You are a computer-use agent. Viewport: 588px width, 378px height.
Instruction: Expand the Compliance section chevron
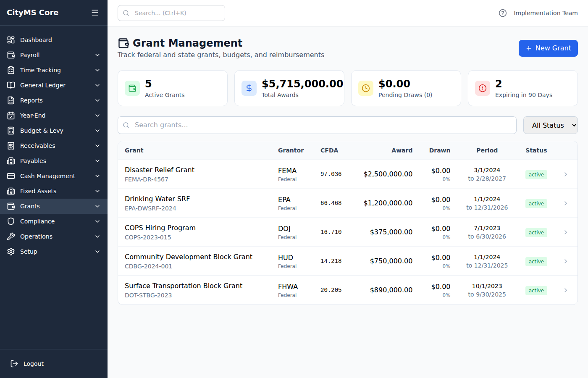pyautogui.click(x=97, y=221)
